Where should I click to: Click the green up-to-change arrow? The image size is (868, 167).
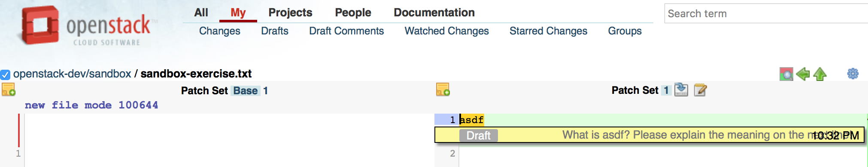[x=820, y=74]
